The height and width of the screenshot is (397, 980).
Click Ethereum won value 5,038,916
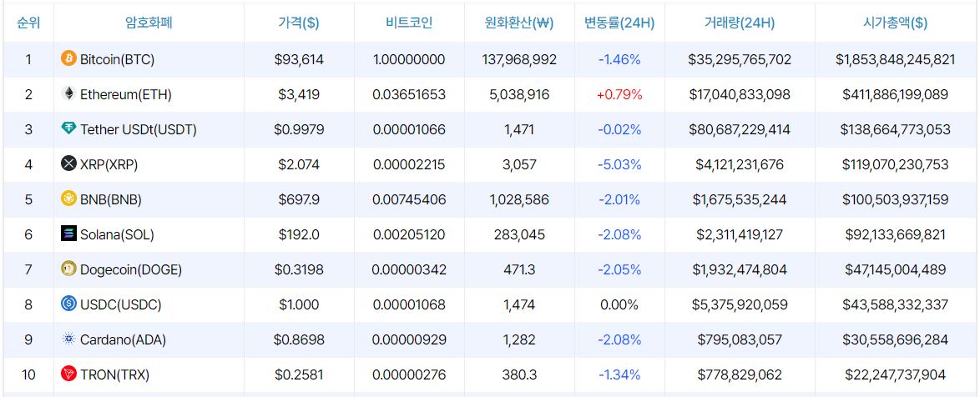(519, 94)
